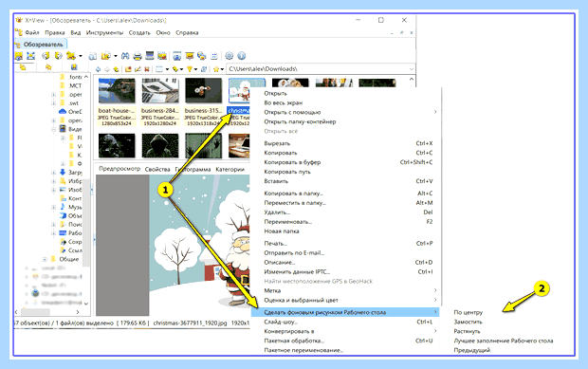Click the Slideshow projector-screen icon
Image resolution: width=588 pixels, height=369 pixels.
click(190, 56)
